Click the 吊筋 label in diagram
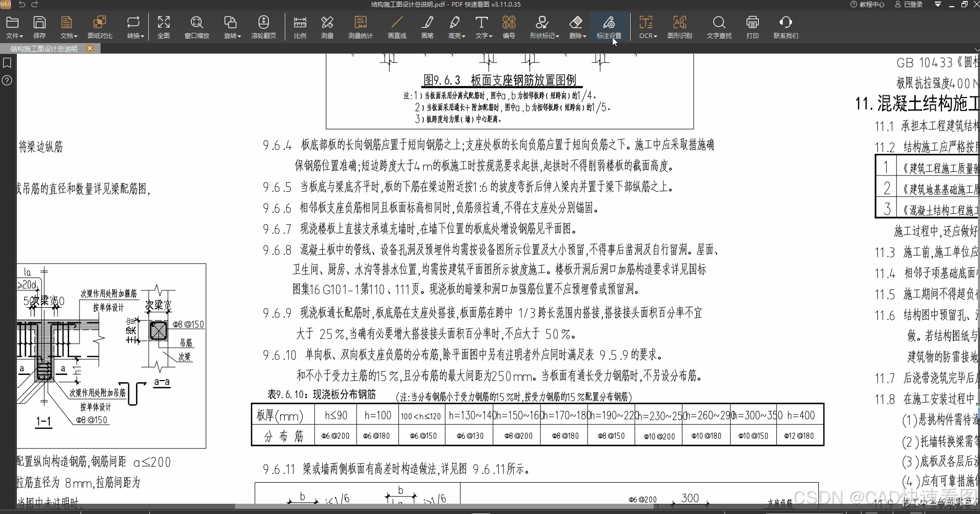Image resolution: width=980 pixels, height=514 pixels. pos(186,343)
